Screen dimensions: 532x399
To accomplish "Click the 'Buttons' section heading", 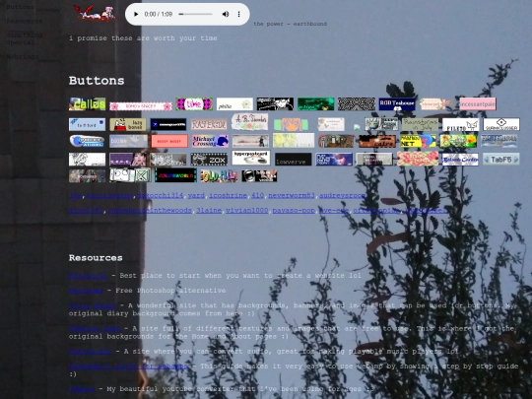I will [97, 81].
